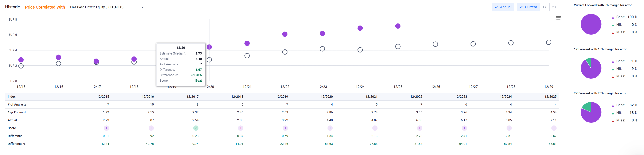The image size is (644, 155).
Task: Click the purple actual point for 12/15
Action: pos(21,60)
